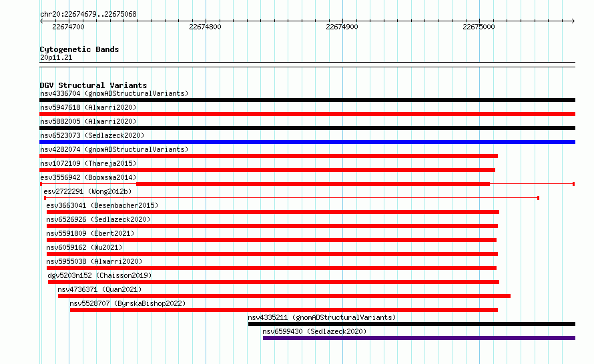Image resolution: width=594 pixels, height=364 pixels.
Task: Click the chr20:22674679..22675068 coordinate label
Action: [88, 14]
